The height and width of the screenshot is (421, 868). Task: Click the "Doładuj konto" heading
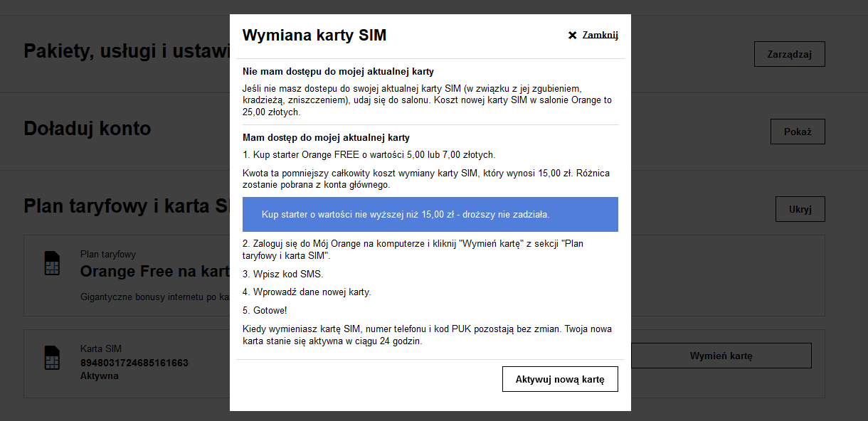pyautogui.click(x=87, y=129)
